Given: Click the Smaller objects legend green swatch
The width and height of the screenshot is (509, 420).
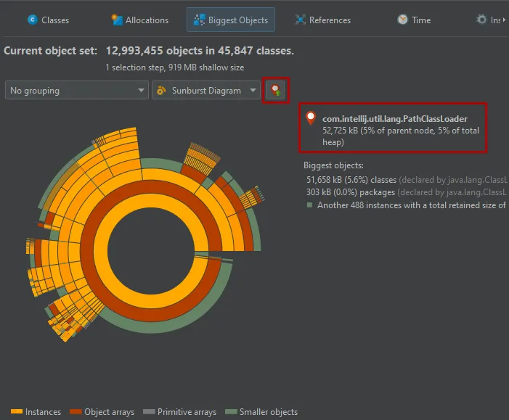Looking at the screenshot, I should click(231, 411).
